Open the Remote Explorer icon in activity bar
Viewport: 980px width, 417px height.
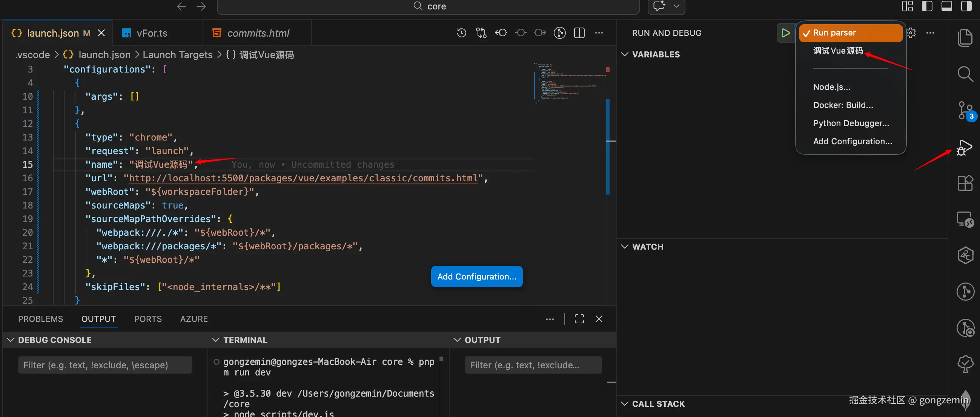pos(965,219)
